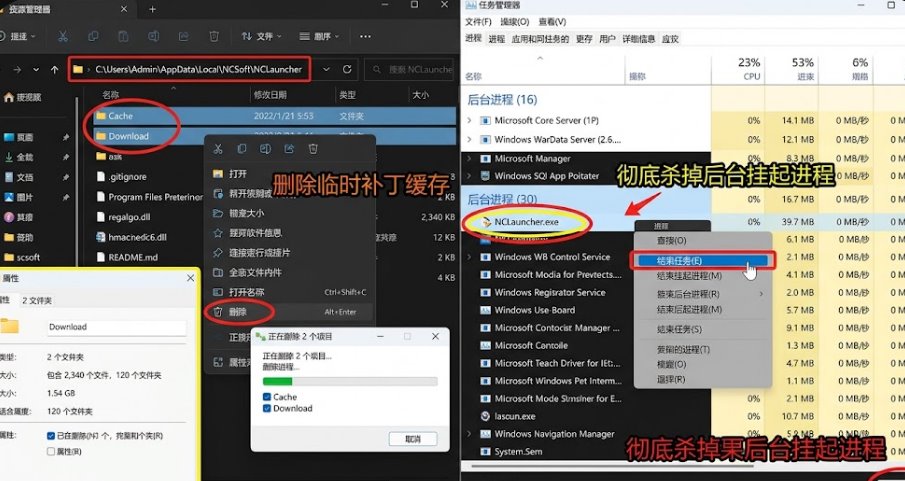Click the hmacnedc6.dll file icon
The image size is (905, 481).
click(x=101, y=237)
